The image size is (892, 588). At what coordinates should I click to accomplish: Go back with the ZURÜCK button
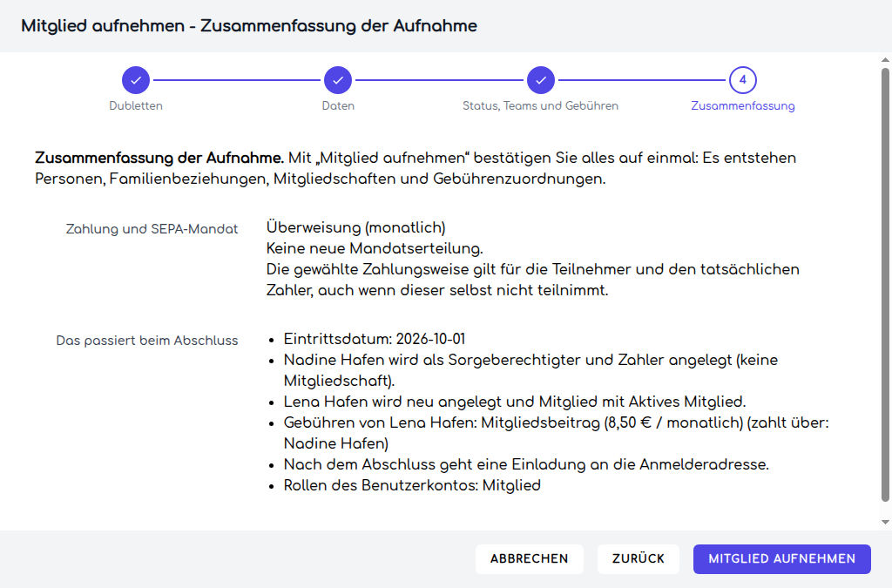(x=639, y=559)
